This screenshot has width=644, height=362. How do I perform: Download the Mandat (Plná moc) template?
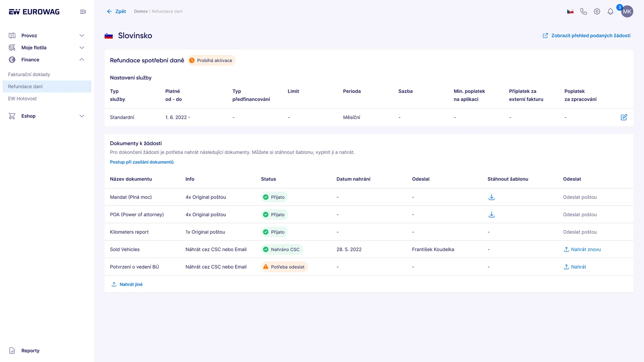point(491,197)
